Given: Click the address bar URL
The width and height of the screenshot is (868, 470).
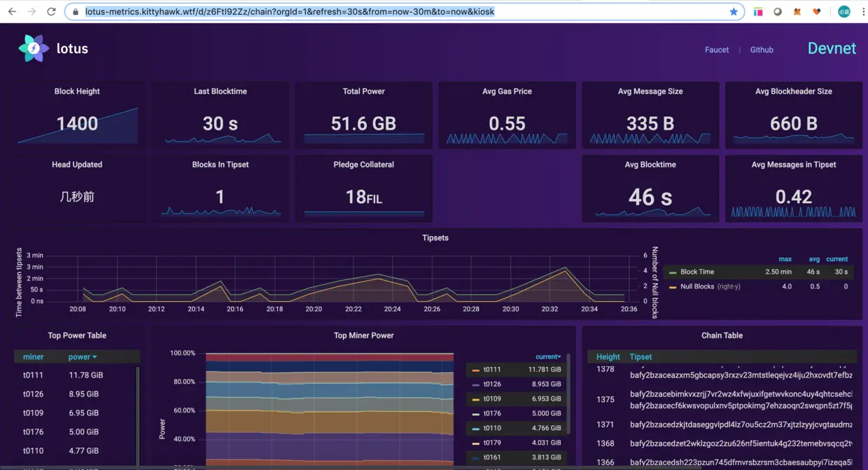Looking at the screenshot, I should [x=290, y=12].
